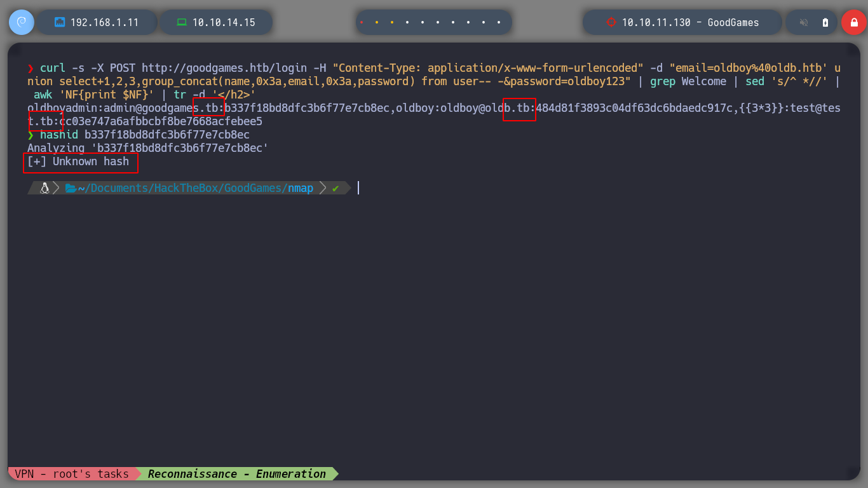Click the VPN IP 10.10.14.15 text

coord(224,22)
